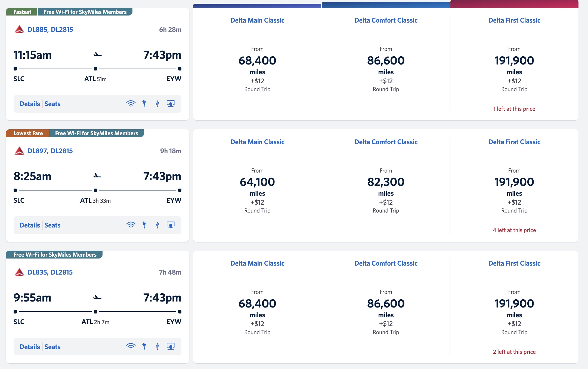588x369 pixels.
Task: View Seats for flight DL897, DL2815
Action: 52,225
